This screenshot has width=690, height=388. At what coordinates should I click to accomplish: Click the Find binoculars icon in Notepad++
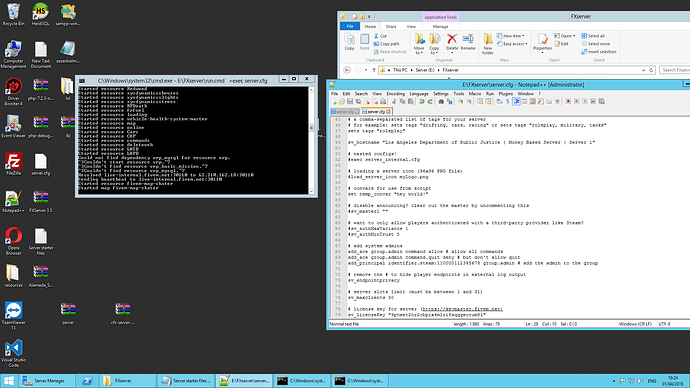441,102
